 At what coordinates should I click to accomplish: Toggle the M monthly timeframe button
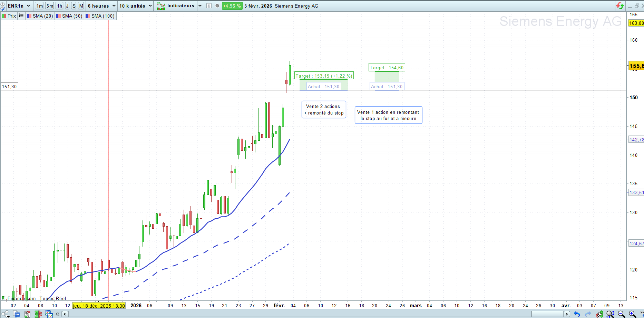tap(81, 6)
